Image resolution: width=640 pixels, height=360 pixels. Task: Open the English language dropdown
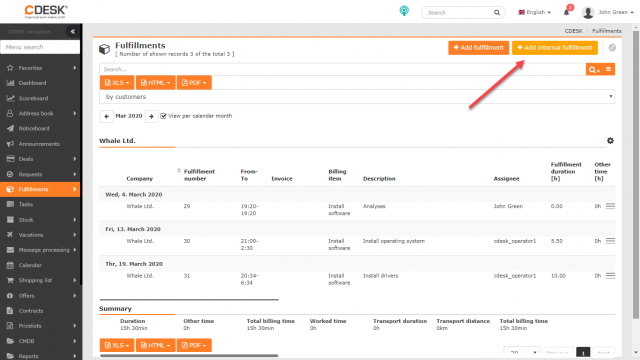point(534,12)
